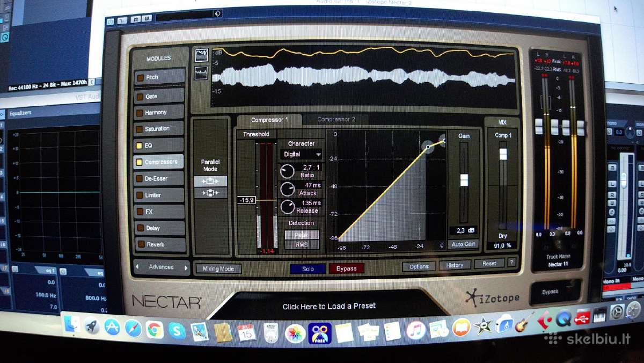
Task: Click the Release knob
Action: coord(288,207)
